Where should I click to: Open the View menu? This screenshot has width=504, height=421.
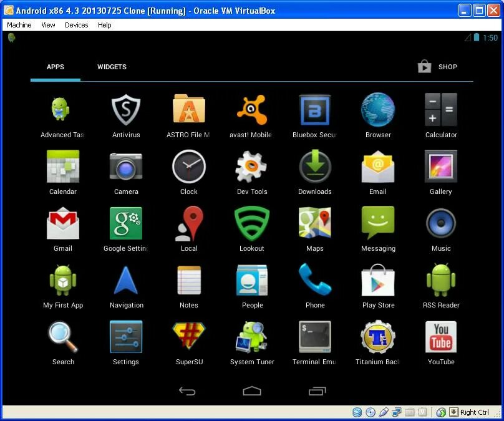[48, 25]
